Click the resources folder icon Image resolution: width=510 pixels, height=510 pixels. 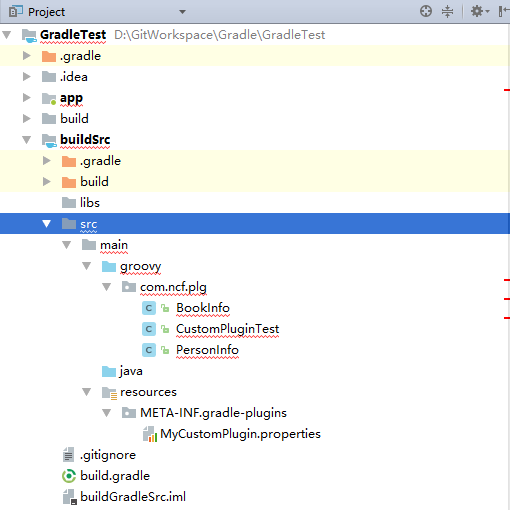coord(109,393)
